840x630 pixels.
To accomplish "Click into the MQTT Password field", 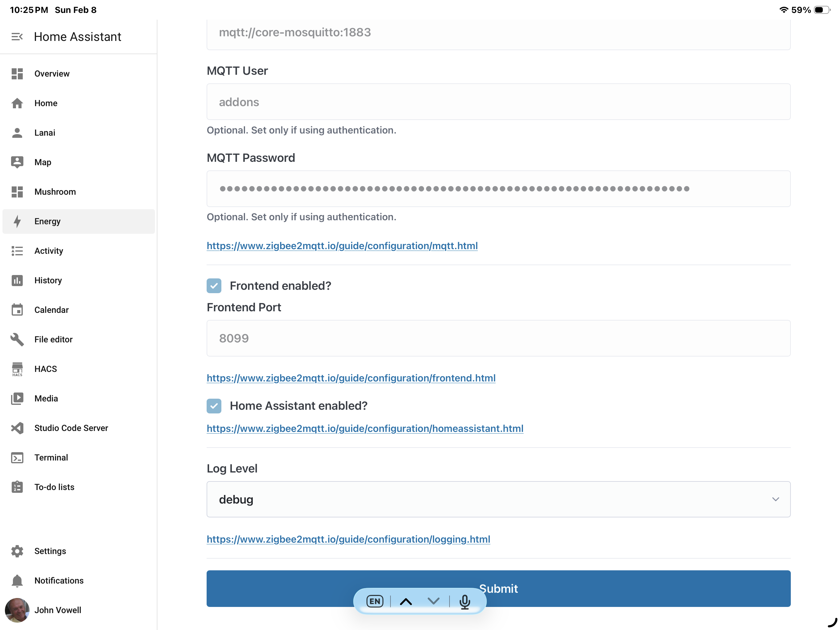I will pos(498,189).
